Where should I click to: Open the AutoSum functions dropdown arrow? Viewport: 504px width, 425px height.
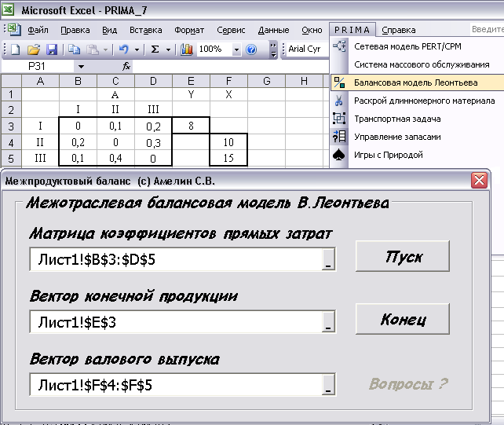point(168,49)
